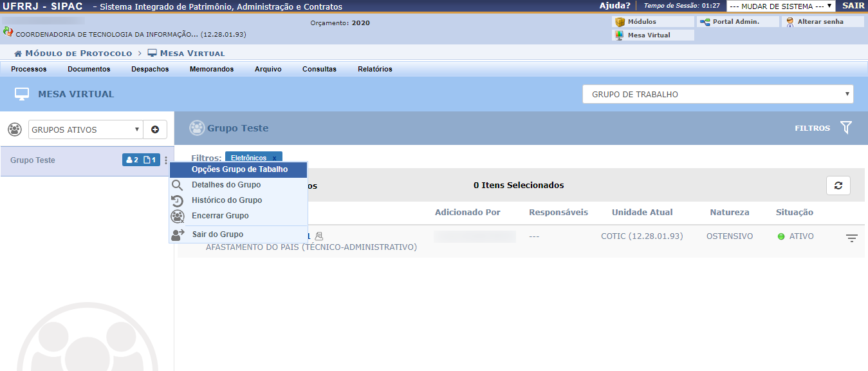Click Sair do Grupo menu option
Viewport: 868px width, 371px height.
tap(217, 234)
